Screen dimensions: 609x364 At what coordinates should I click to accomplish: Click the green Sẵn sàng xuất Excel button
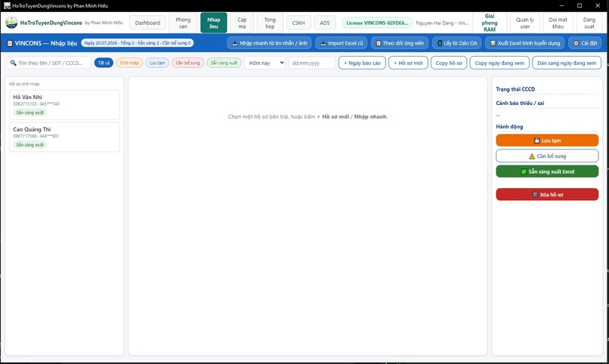pyautogui.click(x=547, y=171)
